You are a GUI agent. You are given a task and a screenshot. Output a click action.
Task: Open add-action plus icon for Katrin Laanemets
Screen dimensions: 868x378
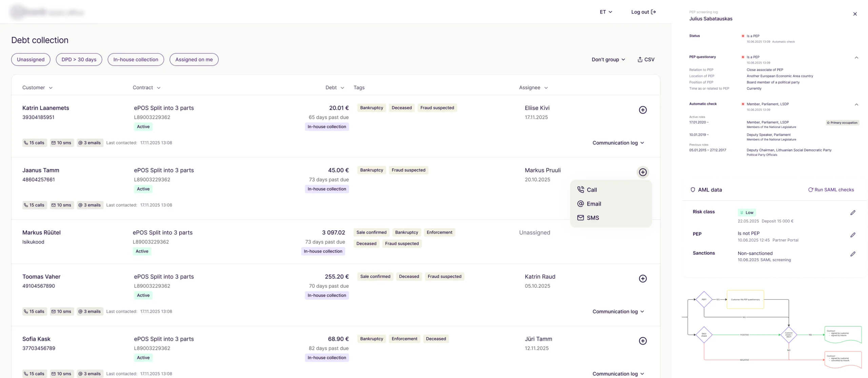[643, 110]
